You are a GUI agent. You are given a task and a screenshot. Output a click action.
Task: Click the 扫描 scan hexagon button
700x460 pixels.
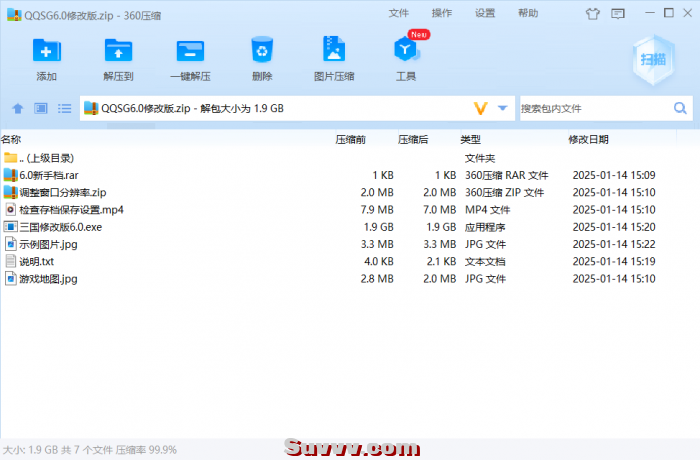pyautogui.click(x=654, y=59)
